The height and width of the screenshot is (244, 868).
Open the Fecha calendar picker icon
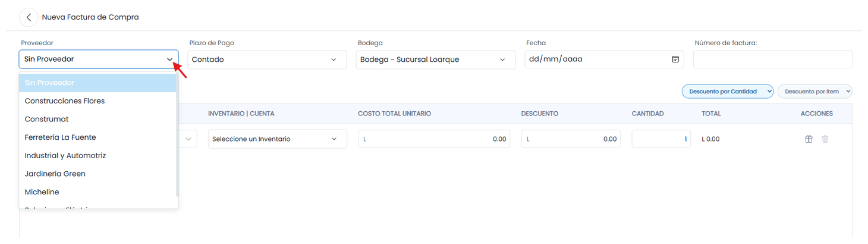[x=675, y=59]
